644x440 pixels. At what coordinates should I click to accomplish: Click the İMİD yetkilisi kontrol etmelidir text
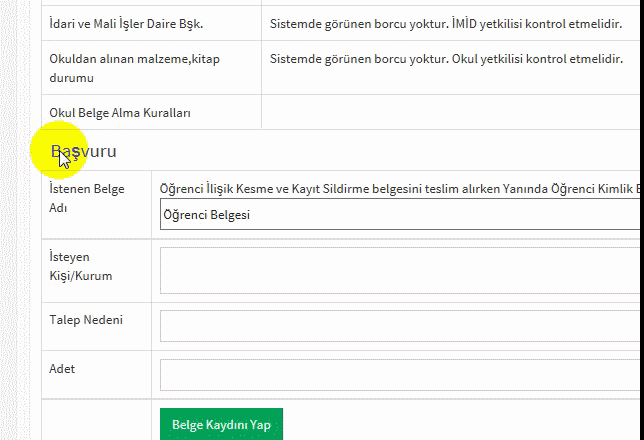click(x=537, y=24)
